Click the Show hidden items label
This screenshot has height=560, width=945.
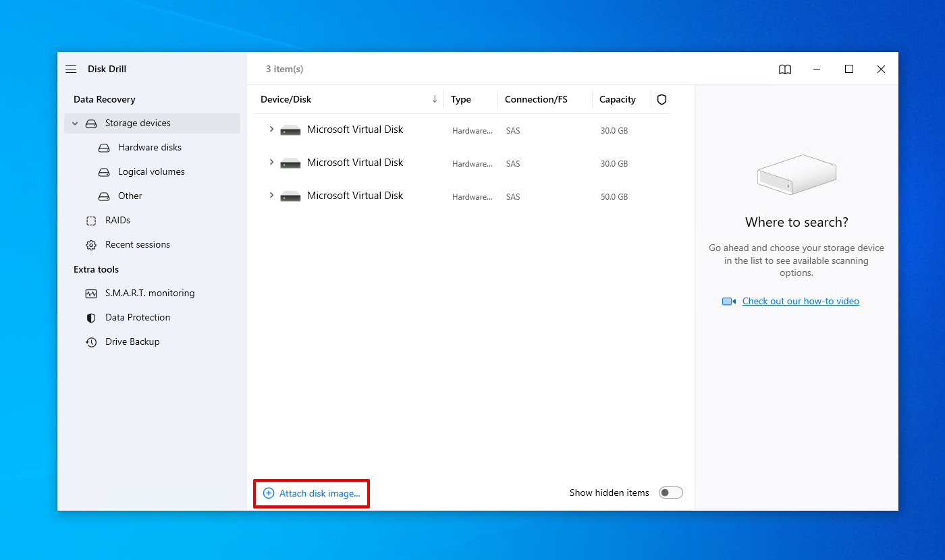click(610, 493)
